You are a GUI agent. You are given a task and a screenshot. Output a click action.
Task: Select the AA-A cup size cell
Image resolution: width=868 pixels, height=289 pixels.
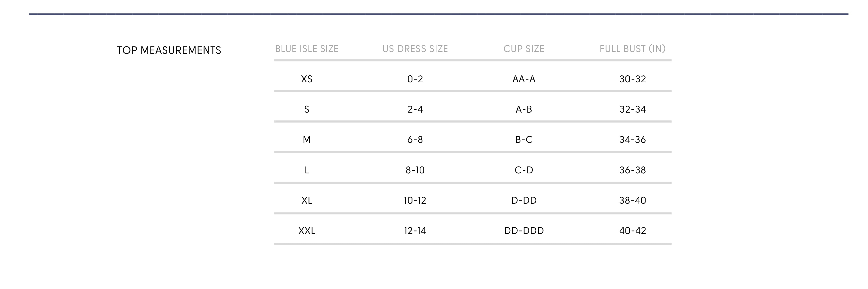click(524, 79)
